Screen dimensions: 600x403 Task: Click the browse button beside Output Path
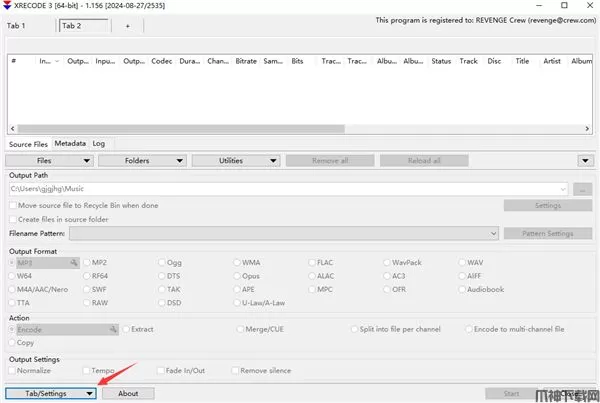pos(584,188)
